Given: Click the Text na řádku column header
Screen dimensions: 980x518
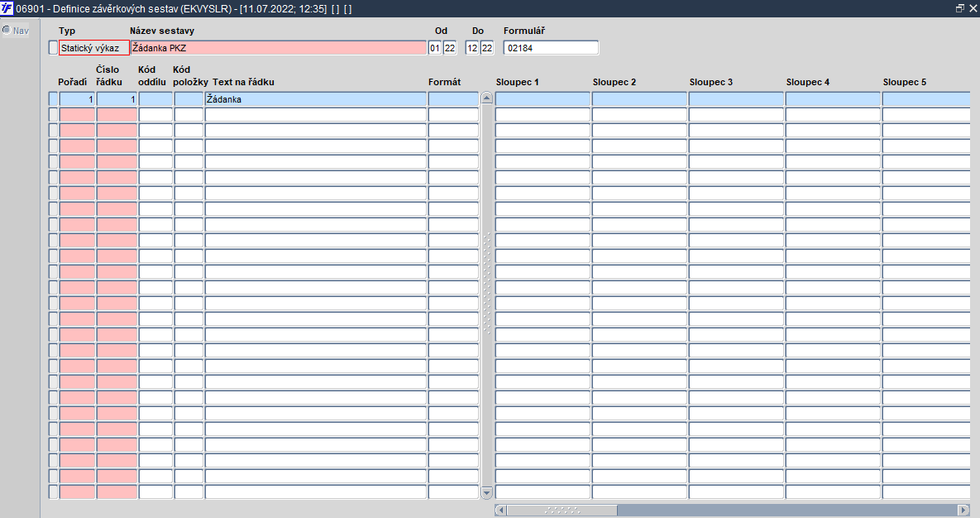Looking at the screenshot, I should [x=243, y=82].
